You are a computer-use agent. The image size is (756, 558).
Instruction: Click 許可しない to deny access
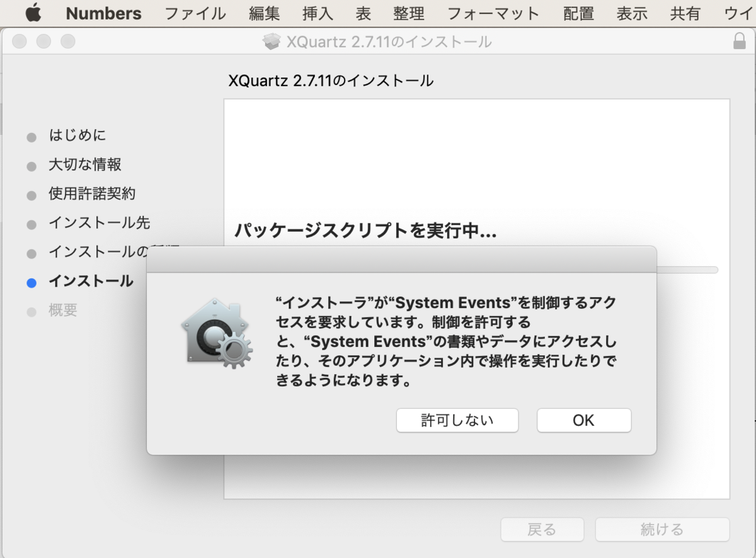(457, 420)
